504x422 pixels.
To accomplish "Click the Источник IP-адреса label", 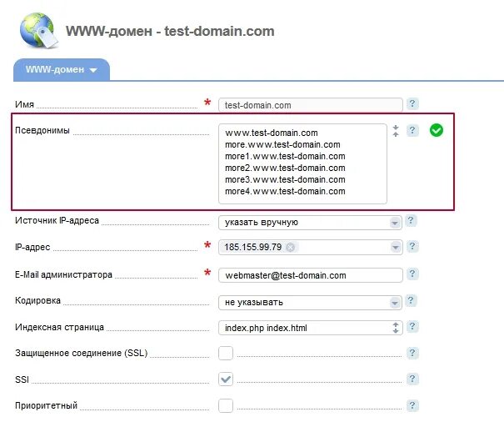I will [57, 220].
